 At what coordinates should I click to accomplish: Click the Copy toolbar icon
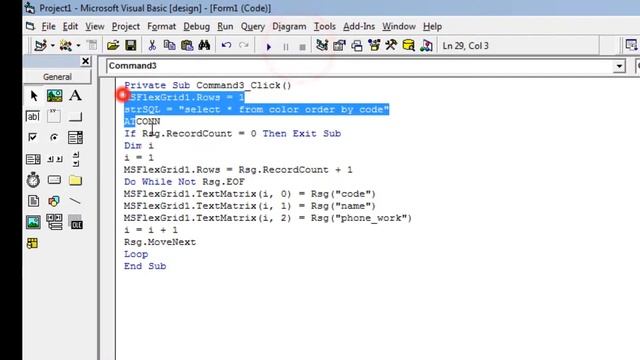point(169,46)
